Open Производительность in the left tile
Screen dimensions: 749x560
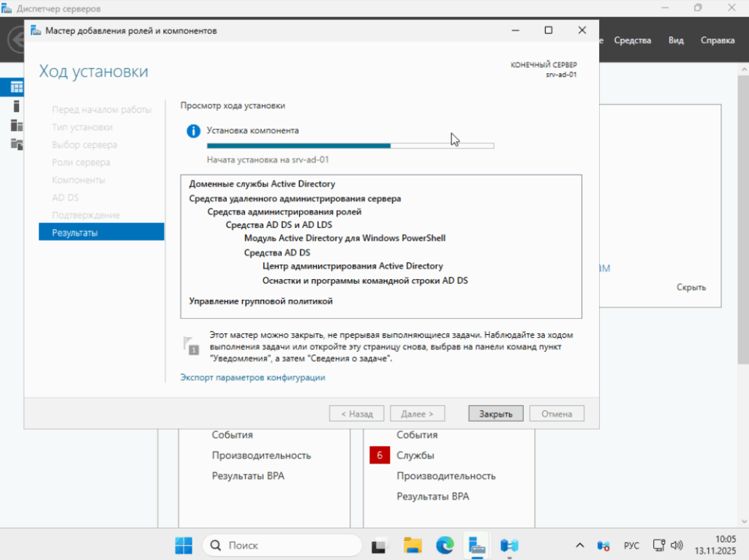click(x=261, y=455)
